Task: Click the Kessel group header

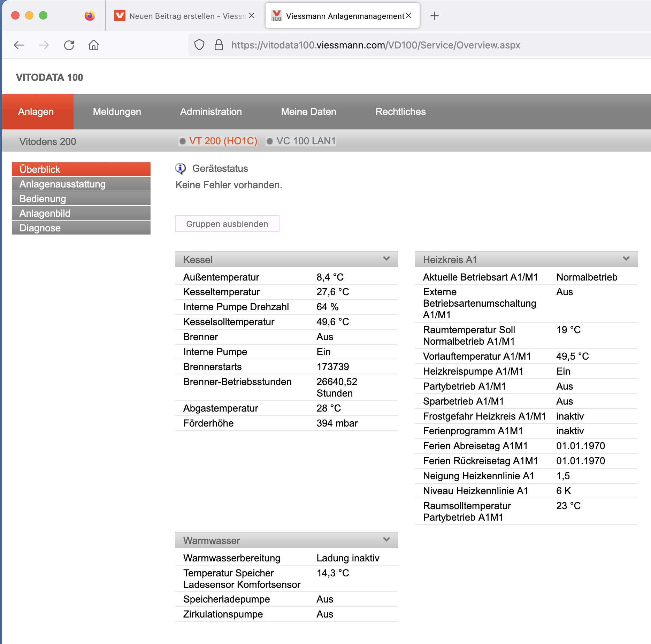Action: point(286,259)
